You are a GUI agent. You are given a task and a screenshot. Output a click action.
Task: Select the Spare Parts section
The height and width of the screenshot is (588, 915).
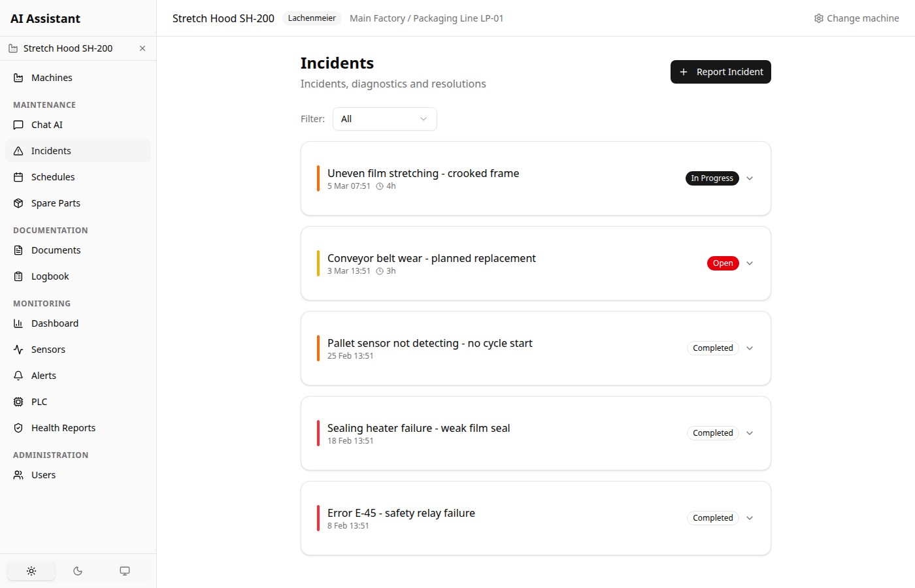(56, 203)
